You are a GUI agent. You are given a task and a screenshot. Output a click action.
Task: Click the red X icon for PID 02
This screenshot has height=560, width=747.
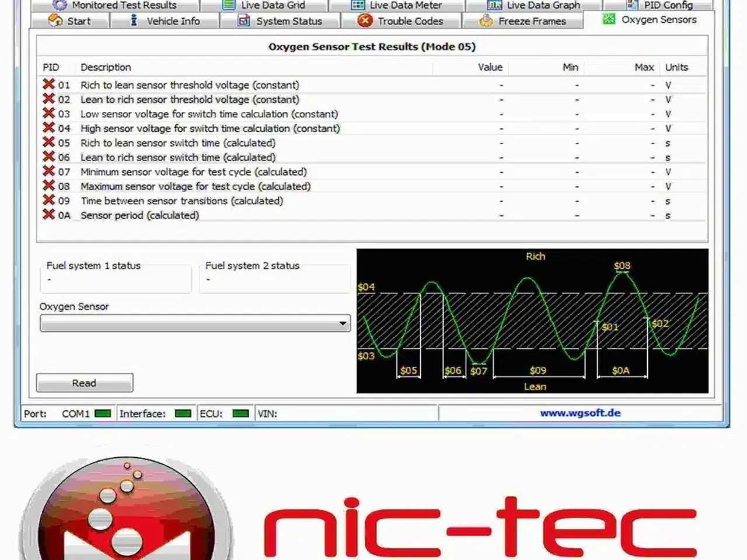click(x=49, y=99)
